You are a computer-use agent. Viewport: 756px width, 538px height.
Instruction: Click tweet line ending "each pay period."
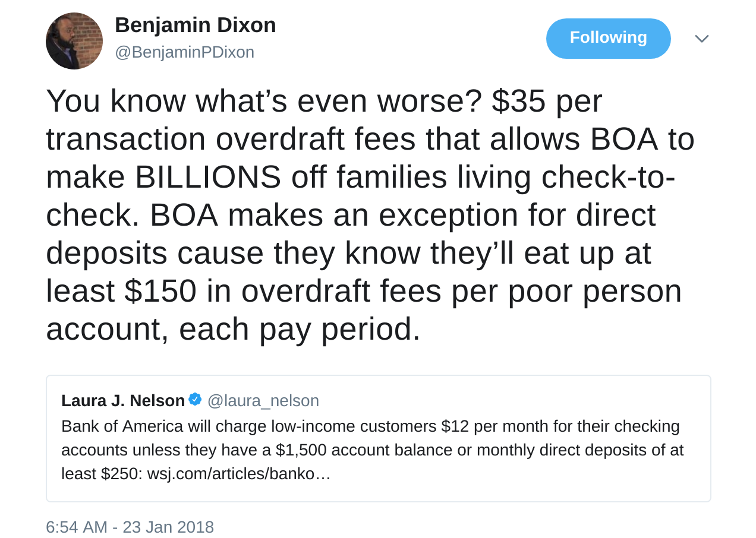pyautogui.click(x=233, y=329)
